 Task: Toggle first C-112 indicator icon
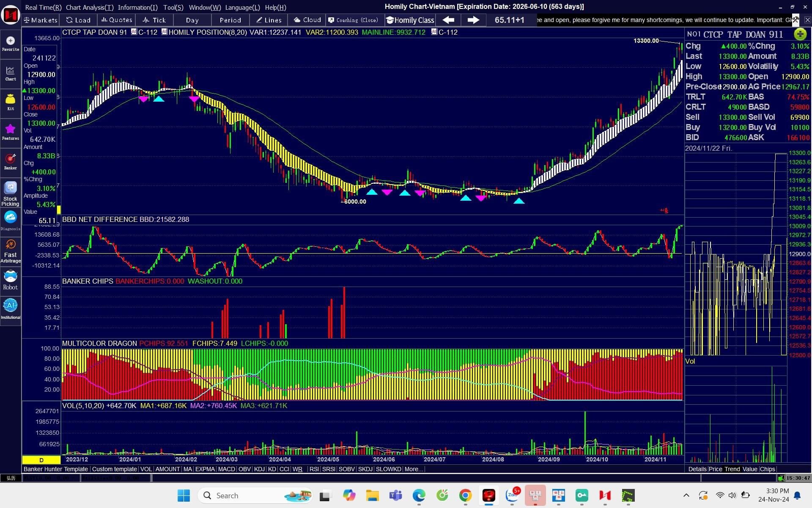134,32
